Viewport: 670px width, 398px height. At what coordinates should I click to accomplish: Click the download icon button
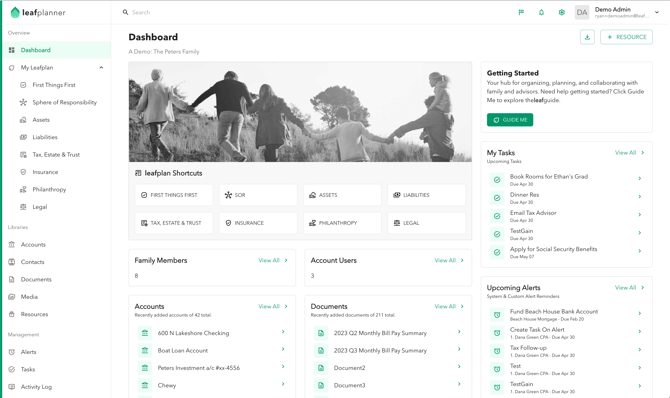pos(587,37)
